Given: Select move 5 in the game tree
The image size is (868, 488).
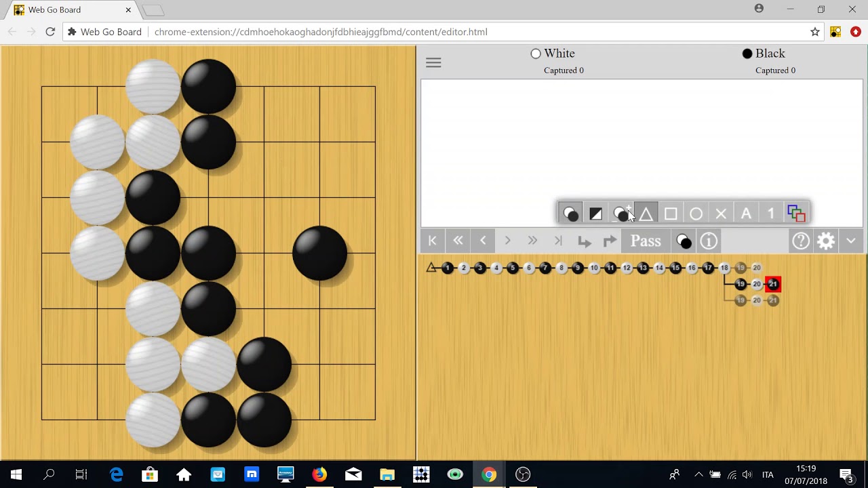Looking at the screenshot, I should pos(513,268).
